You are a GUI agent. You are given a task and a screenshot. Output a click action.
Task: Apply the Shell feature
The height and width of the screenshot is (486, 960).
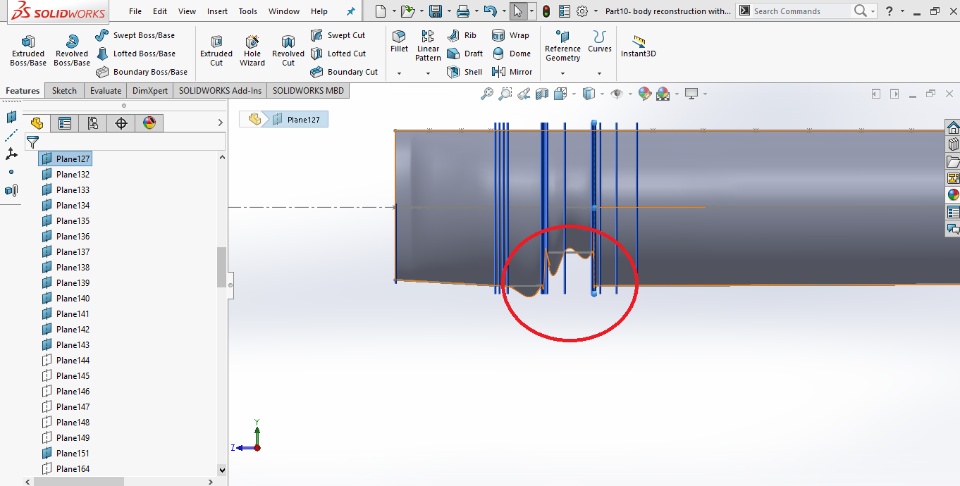pos(465,72)
